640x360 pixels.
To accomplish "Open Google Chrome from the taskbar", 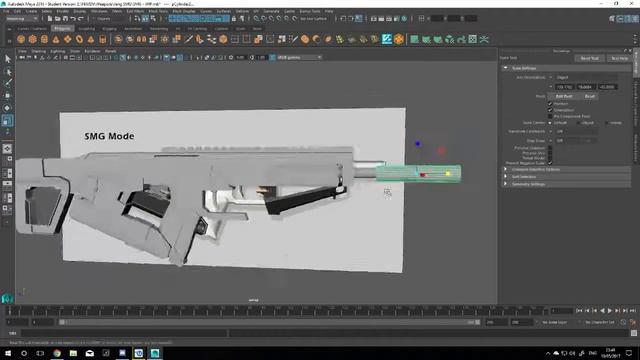I will coord(57,353).
